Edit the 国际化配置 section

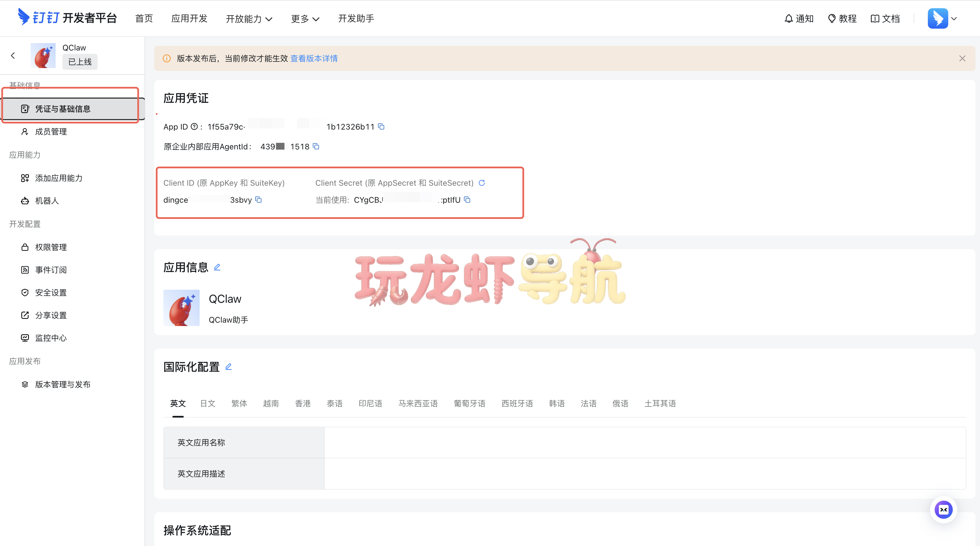click(229, 367)
